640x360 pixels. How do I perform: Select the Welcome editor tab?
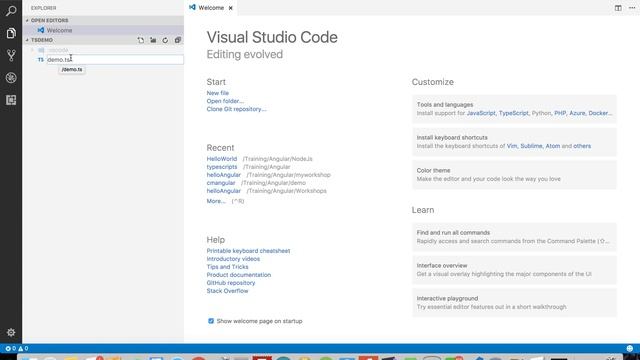pos(211,8)
